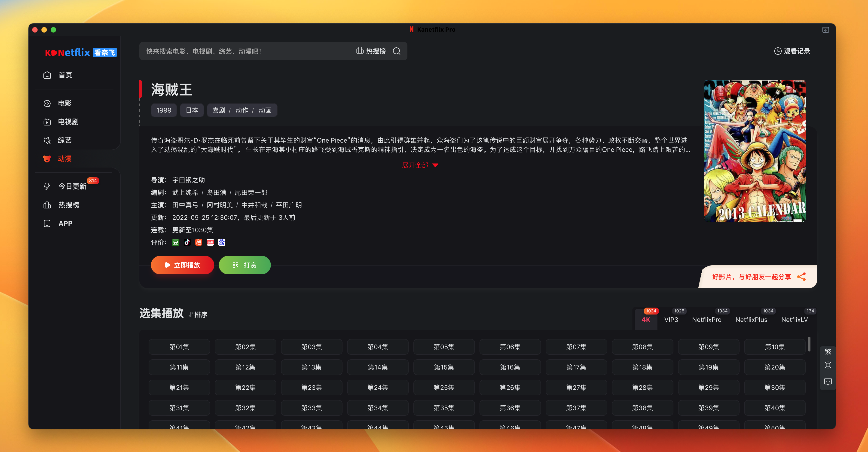Image resolution: width=868 pixels, height=452 pixels.
Task: Click the download icon in title bar
Action: 825,30
